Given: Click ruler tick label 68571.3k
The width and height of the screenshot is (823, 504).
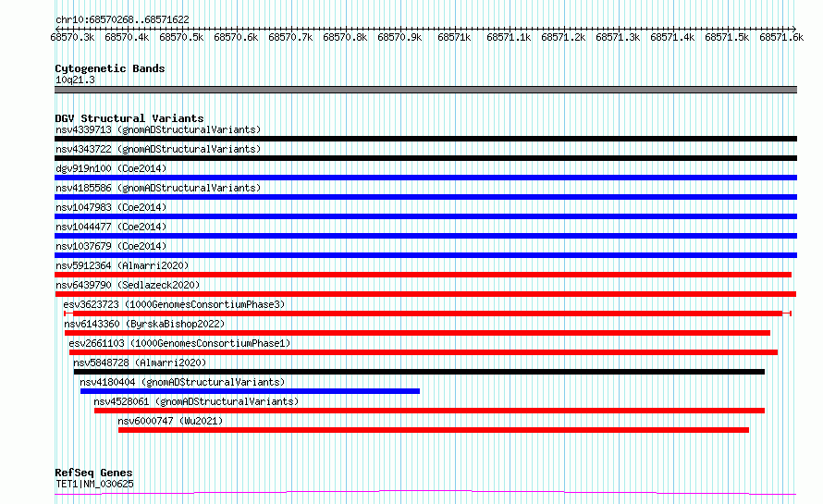Looking at the screenshot, I should (619, 38).
